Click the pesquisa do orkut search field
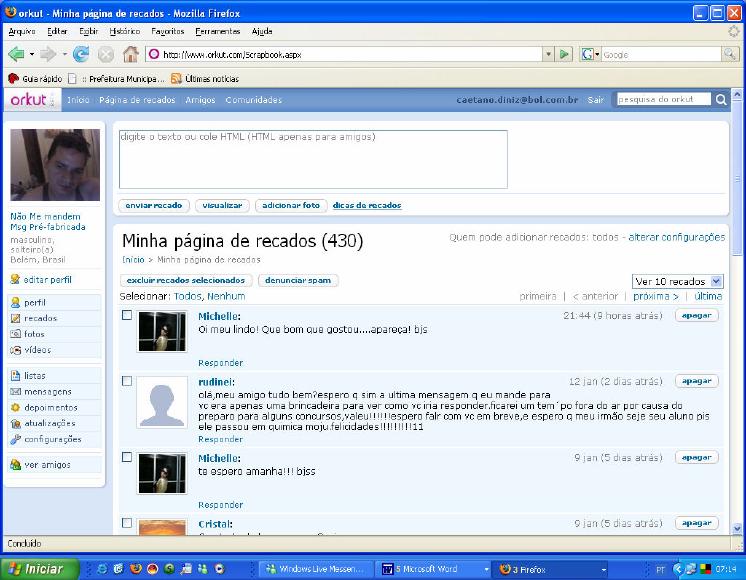Viewport: 746px width, 580px height. pyautogui.click(x=664, y=99)
